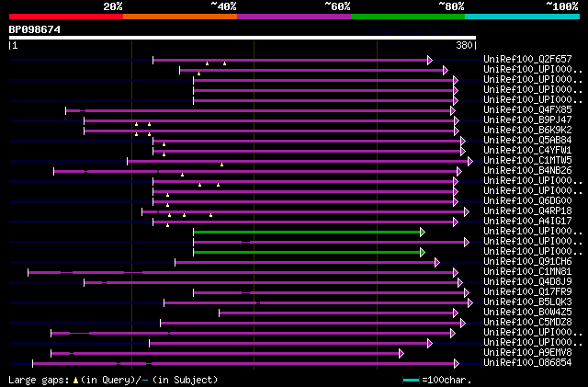Click the 'Large gaps:' legend text
Image resolution: width=588 pixels, height=387 pixels.
tap(39, 380)
